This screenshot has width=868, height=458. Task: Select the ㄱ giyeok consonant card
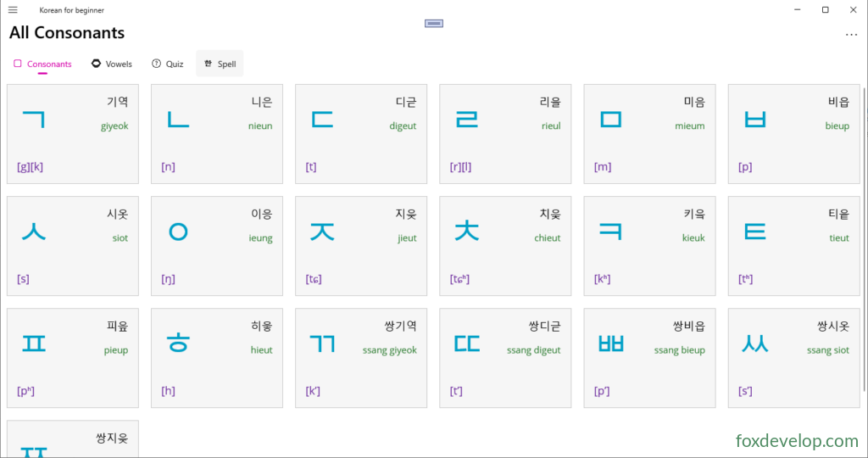(73, 134)
